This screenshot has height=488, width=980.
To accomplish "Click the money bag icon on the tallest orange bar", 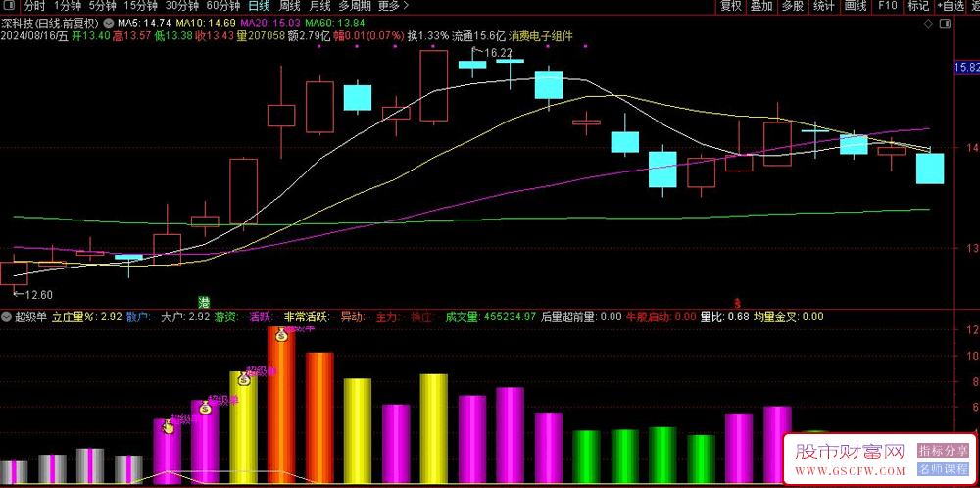I will [281, 335].
